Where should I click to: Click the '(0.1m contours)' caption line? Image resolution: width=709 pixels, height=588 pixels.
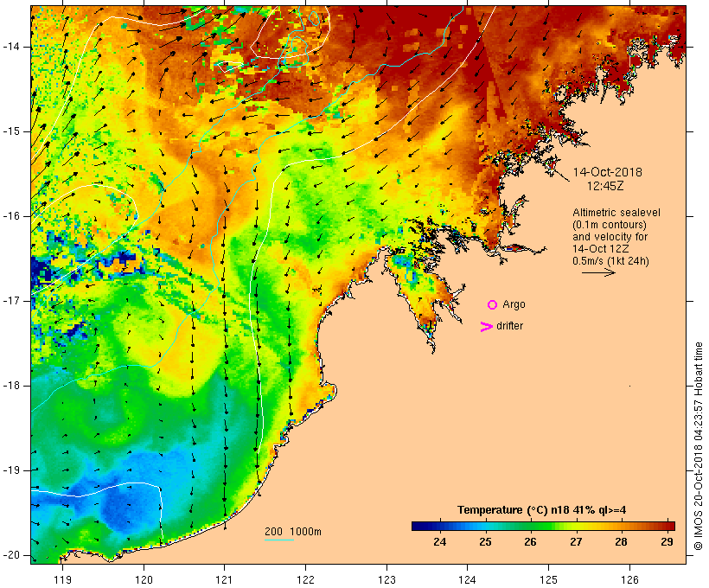click(610, 225)
